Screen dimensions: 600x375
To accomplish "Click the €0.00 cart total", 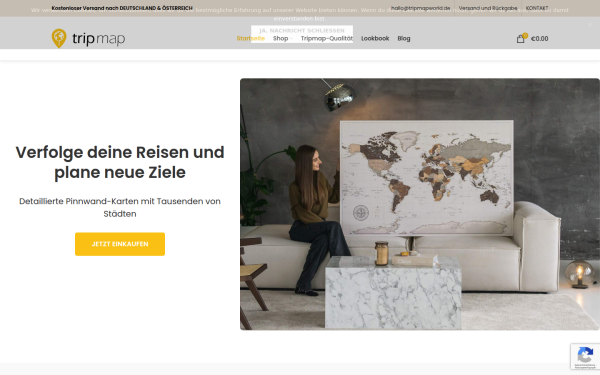I will (x=540, y=39).
